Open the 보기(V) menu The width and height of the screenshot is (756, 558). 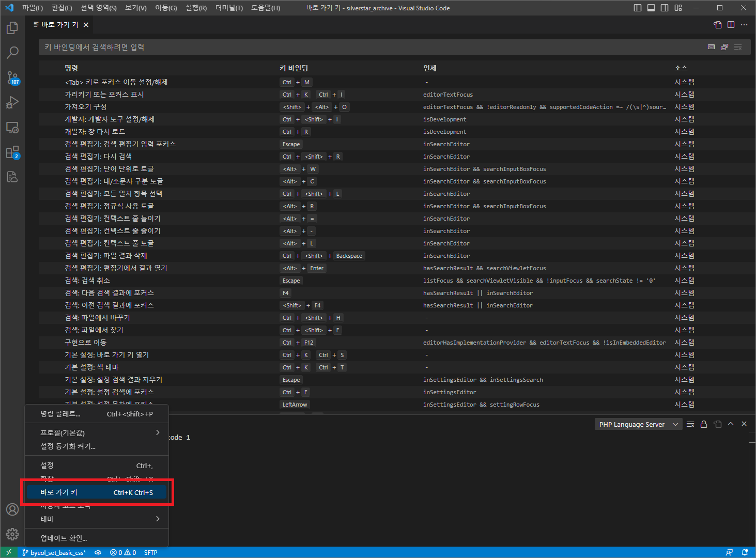[x=136, y=8]
